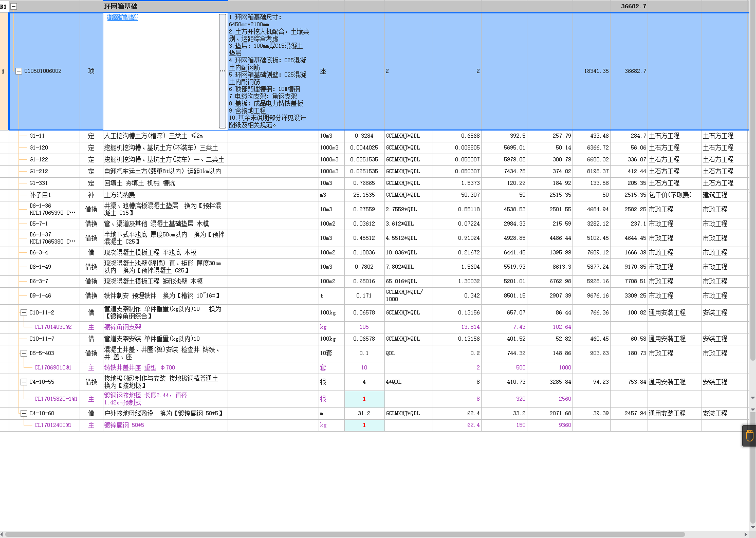Select code cell D6-1-49

(x=40, y=267)
